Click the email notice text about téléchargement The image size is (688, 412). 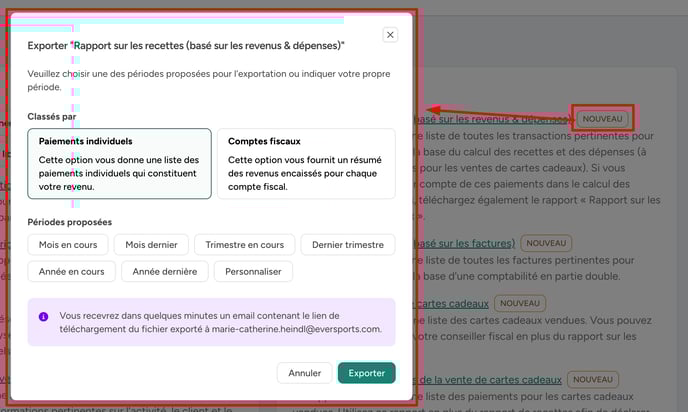click(221, 322)
